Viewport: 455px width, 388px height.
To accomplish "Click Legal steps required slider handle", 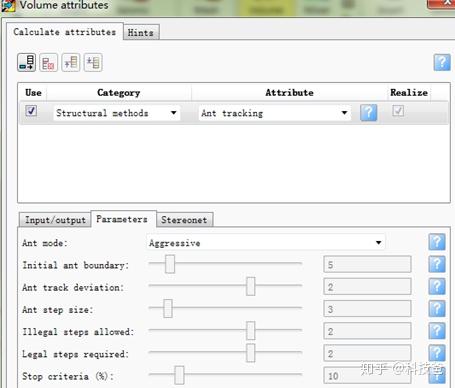I will pos(251,353).
